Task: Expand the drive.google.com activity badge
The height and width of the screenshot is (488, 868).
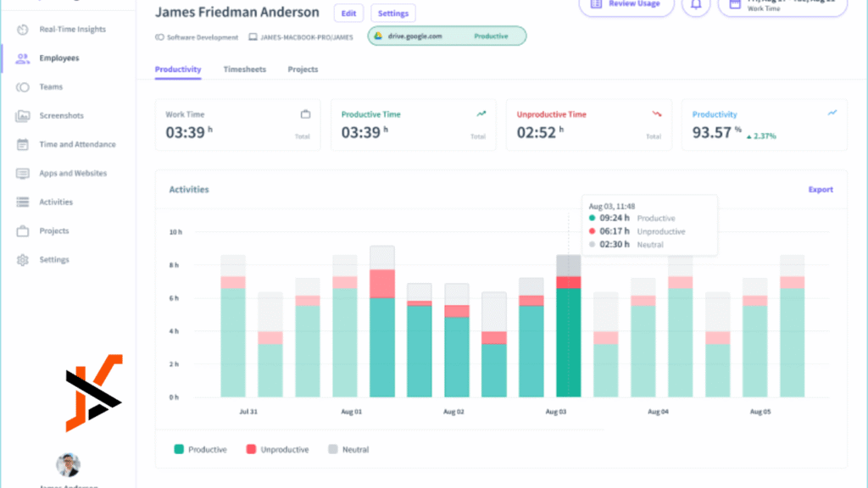Action: (447, 36)
